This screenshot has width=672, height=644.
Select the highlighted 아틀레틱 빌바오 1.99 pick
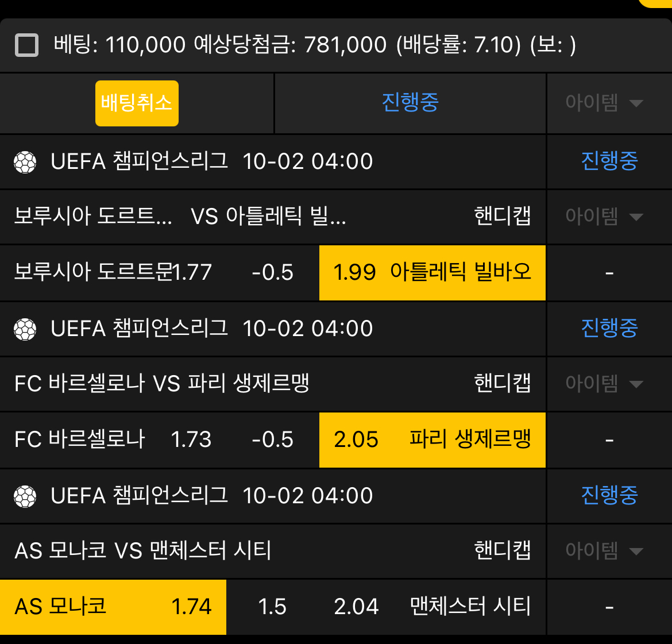pyautogui.click(x=432, y=272)
